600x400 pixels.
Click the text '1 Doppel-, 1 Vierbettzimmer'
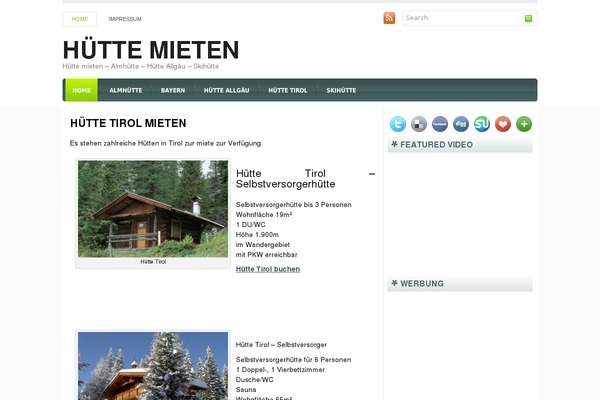(280, 370)
